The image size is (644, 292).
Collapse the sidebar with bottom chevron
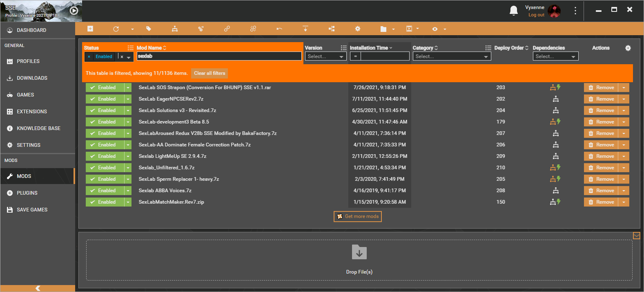[38, 288]
